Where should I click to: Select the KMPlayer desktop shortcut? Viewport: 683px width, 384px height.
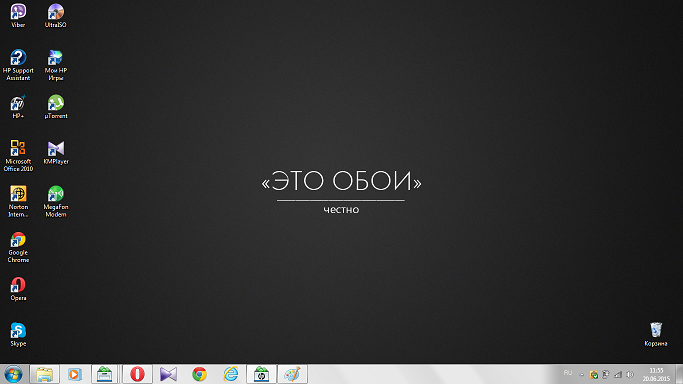[x=56, y=152]
